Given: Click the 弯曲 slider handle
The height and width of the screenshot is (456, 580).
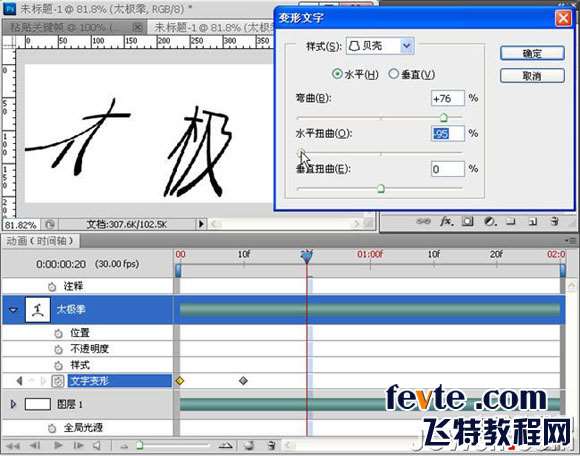Looking at the screenshot, I should tap(444, 118).
